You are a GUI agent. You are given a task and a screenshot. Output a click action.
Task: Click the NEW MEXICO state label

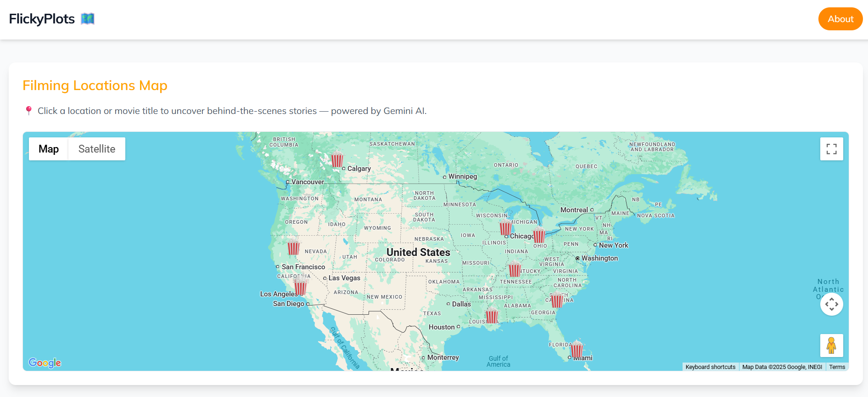click(x=385, y=297)
